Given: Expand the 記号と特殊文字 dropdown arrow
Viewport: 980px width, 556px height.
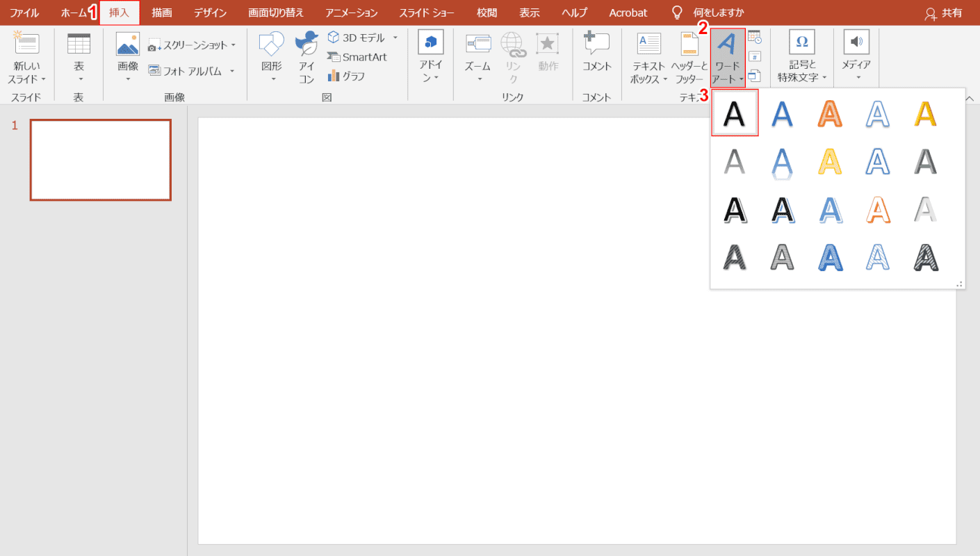Looking at the screenshot, I should point(824,78).
